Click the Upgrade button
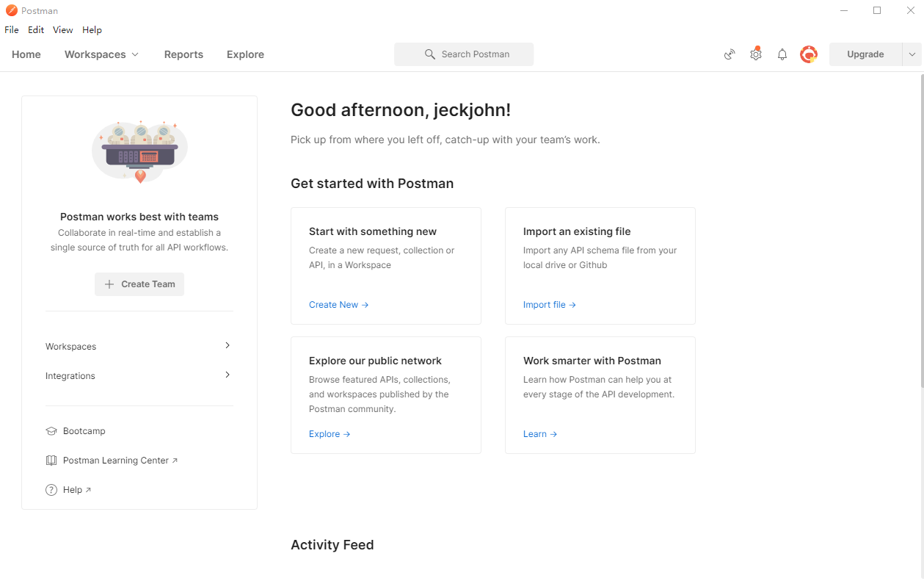This screenshot has height=581, width=924. (865, 54)
